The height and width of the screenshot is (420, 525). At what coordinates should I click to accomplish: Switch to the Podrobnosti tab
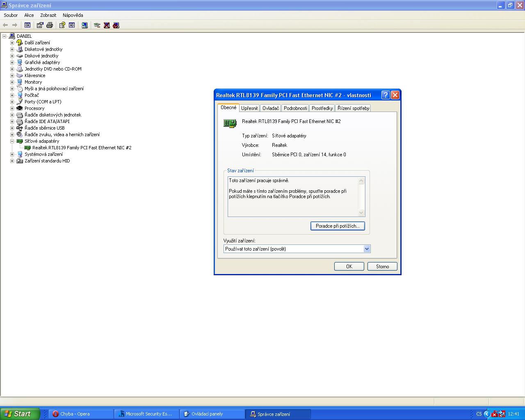point(295,108)
